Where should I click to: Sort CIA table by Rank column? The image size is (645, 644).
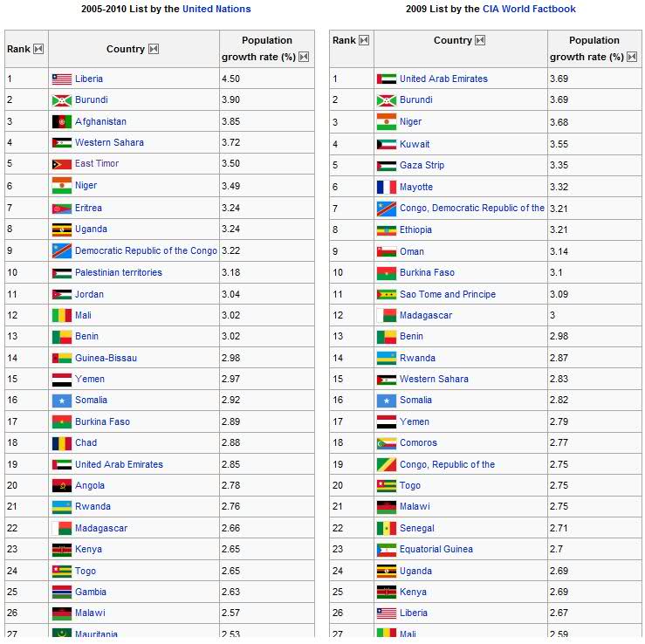(x=364, y=40)
